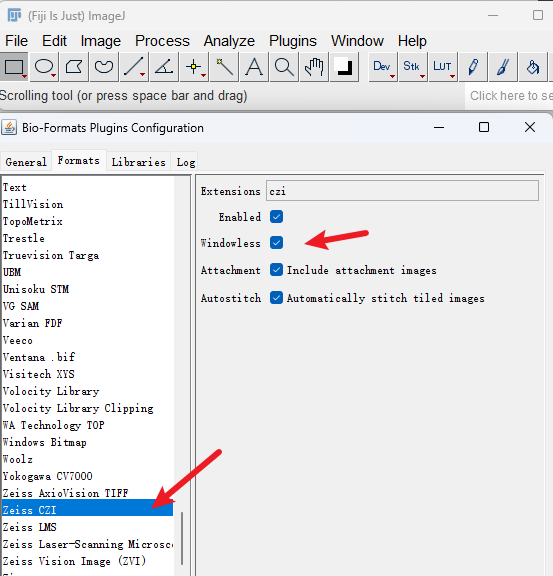Screen dimensions: 553x576
Task: Select UBM format
Action: (x=87, y=272)
